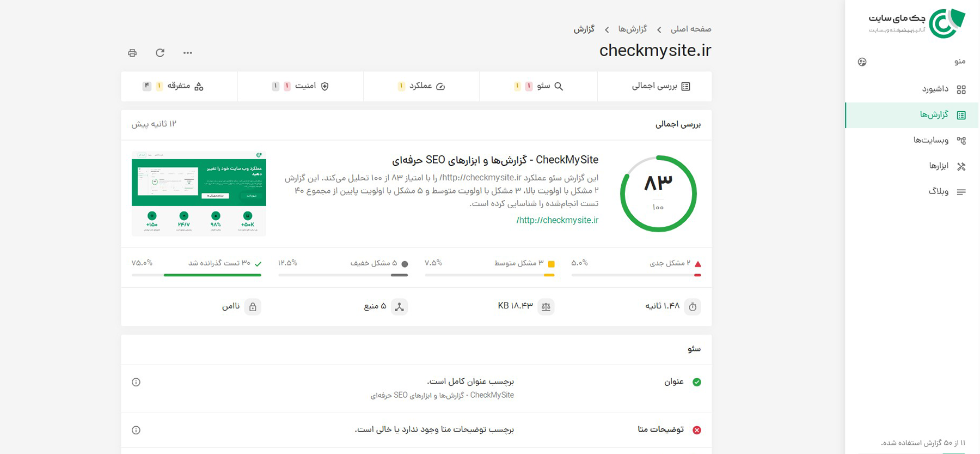
Task: Click the 83 score circle gauge
Action: [x=658, y=193]
